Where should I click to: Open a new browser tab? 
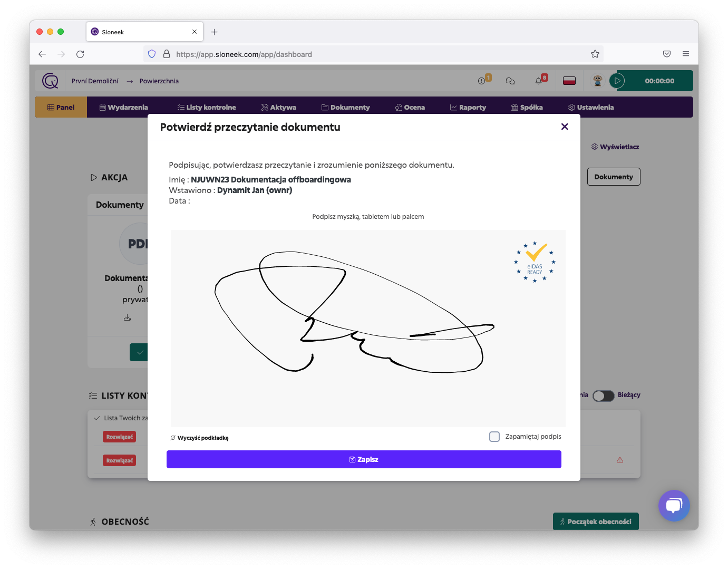click(x=214, y=32)
